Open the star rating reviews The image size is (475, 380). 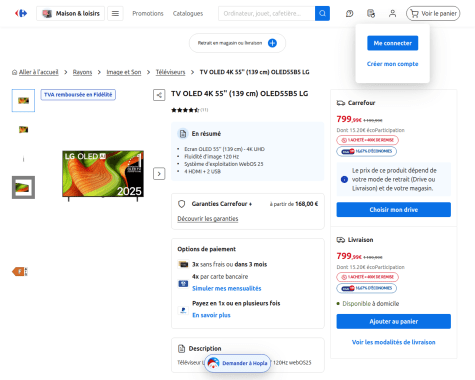(x=189, y=110)
